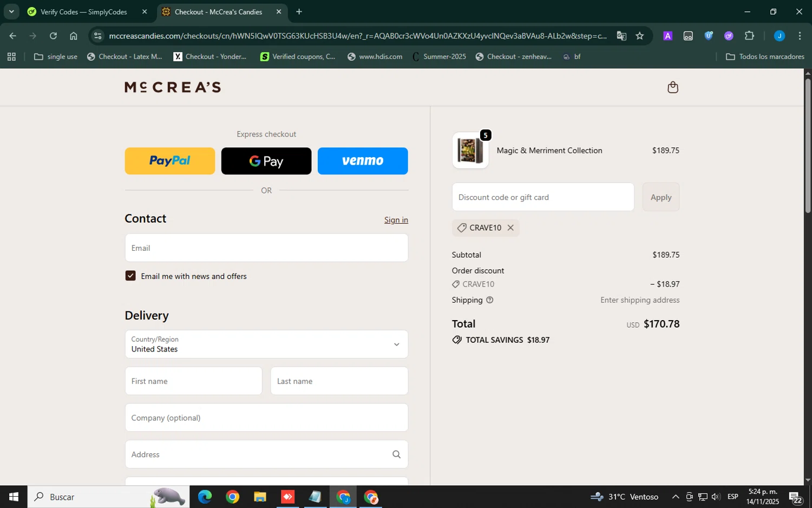This screenshot has width=812, height=508.
Task: Uncheck Email me with news and offers
Action: pyautogui.click(x=130, y=276)
